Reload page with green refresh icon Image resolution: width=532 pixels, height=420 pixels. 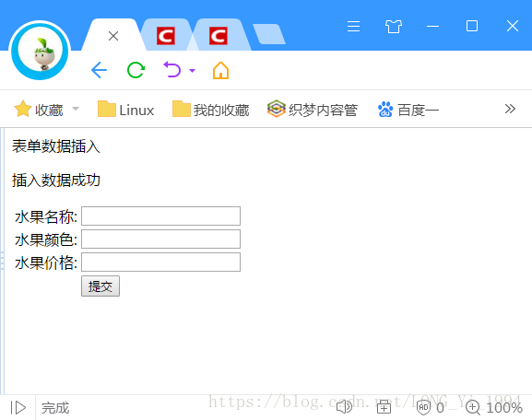(x=136, y=70)
